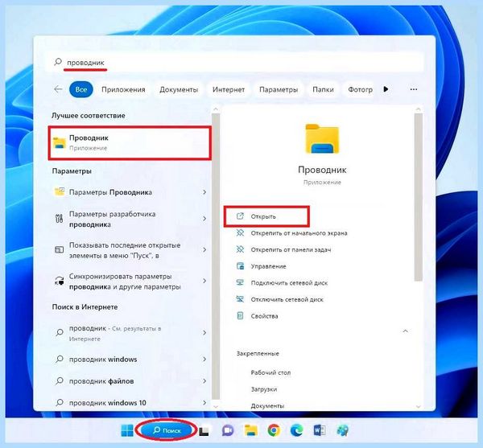Open File Explorer from the taskbar
This screenshot has width=483, height=448.
tap(251, 430)
